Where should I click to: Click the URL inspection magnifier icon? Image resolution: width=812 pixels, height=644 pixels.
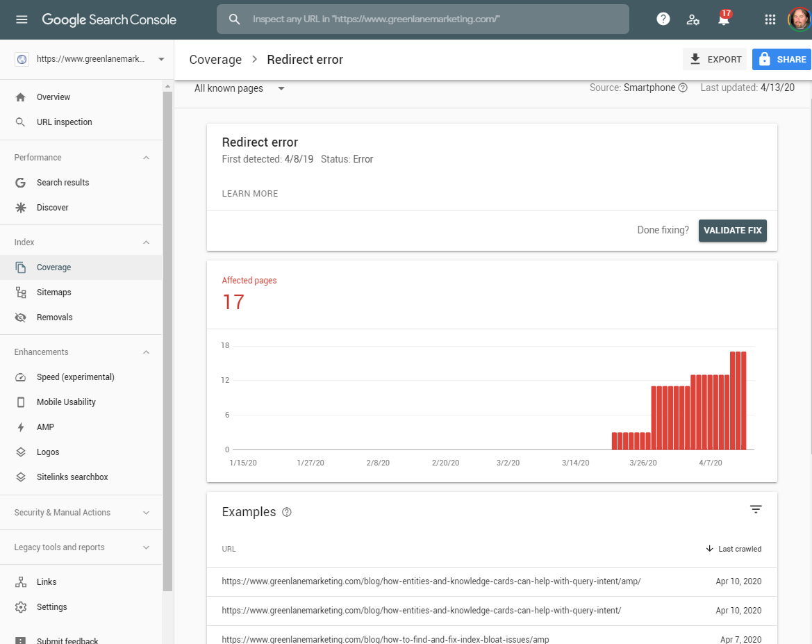[20, 122]
